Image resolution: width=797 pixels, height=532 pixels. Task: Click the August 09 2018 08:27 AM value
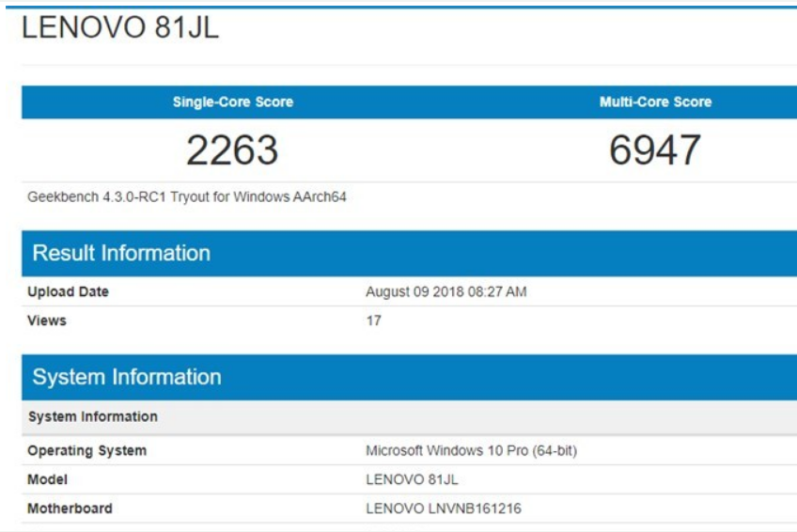pos(445,291)
